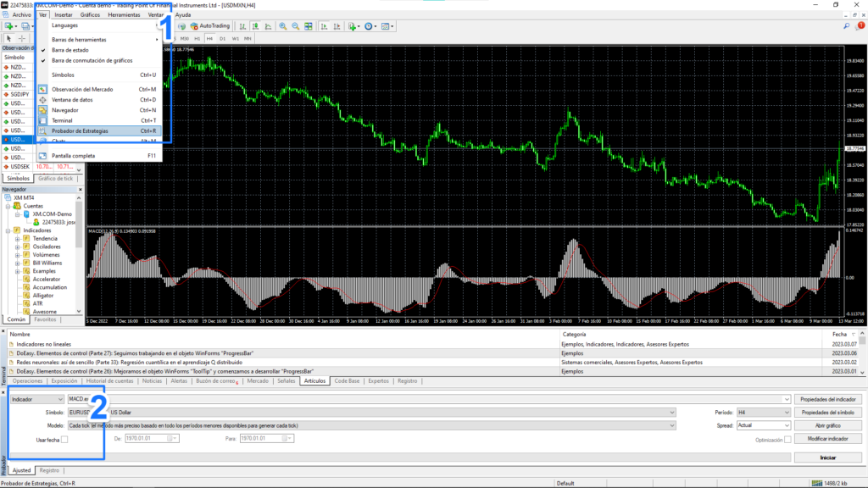Open the Archivo menu
The width and height of the screenshot is (868, 488).
[22, 15]
